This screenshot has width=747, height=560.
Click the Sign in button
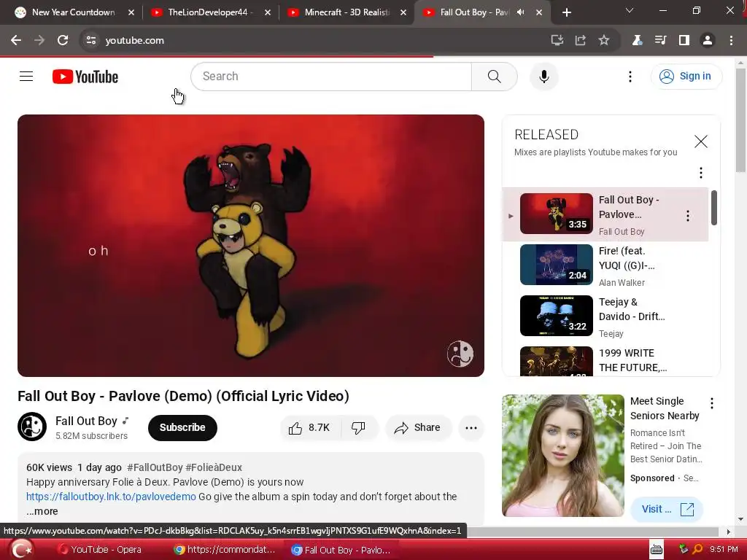click(x=686, y=76)
